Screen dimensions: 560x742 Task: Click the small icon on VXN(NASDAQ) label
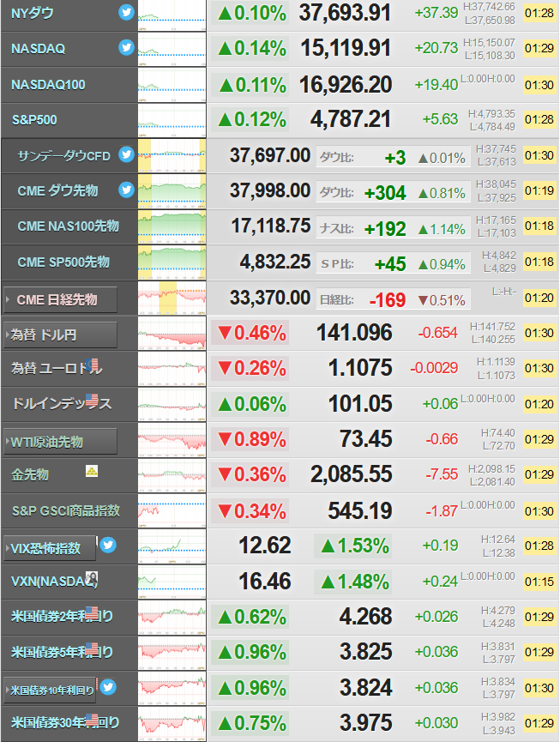[x=91, y=578]
